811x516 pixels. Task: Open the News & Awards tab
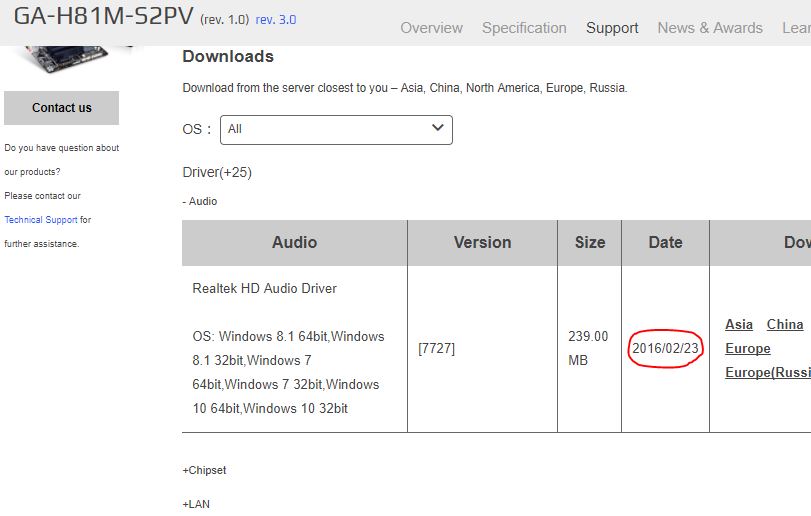click(x=710, y=28)
